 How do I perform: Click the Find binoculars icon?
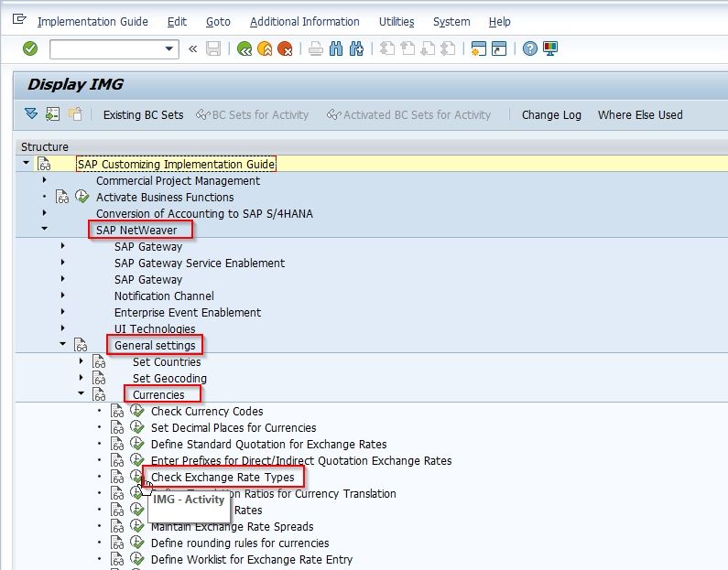click(x=336, y=48)
